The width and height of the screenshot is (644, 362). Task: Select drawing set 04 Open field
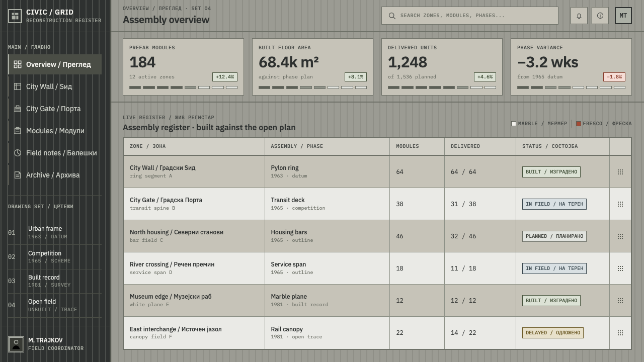(55, 305)
